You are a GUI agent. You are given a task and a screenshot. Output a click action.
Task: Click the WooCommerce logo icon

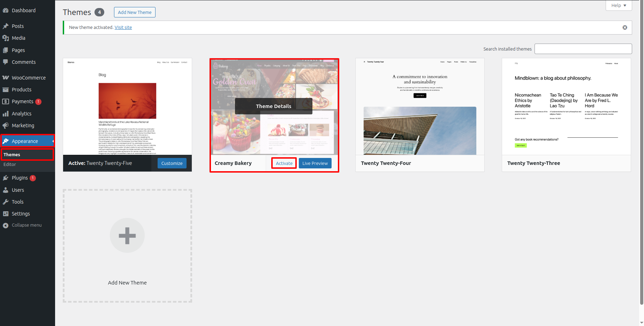tap(6, 78)
